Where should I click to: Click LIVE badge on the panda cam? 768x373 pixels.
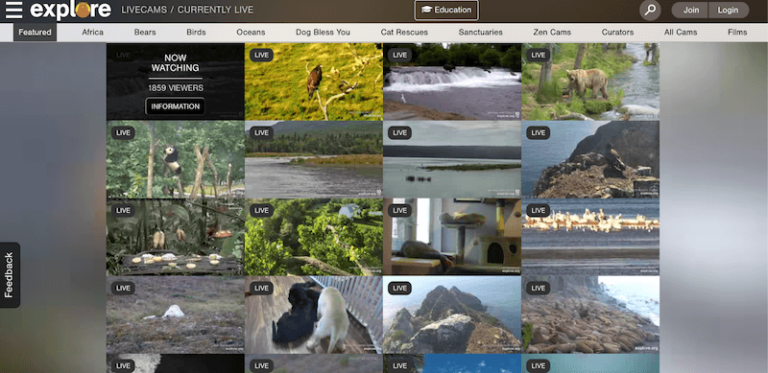[123, 133]
